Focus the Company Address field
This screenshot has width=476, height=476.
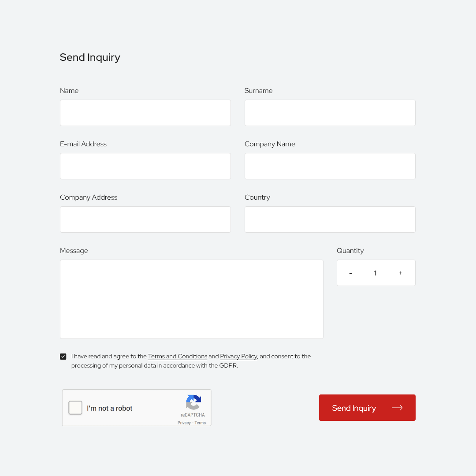(x=145, y=219)
